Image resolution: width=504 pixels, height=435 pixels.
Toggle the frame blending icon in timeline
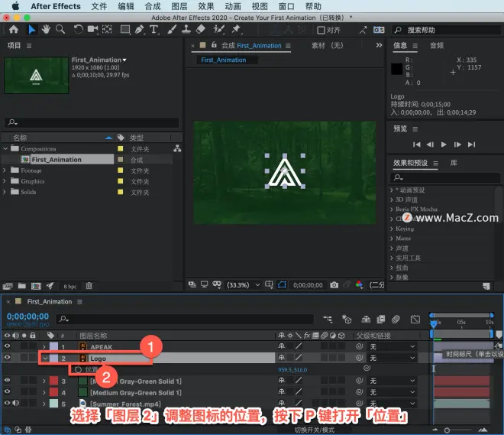click(x=381, y=319)
